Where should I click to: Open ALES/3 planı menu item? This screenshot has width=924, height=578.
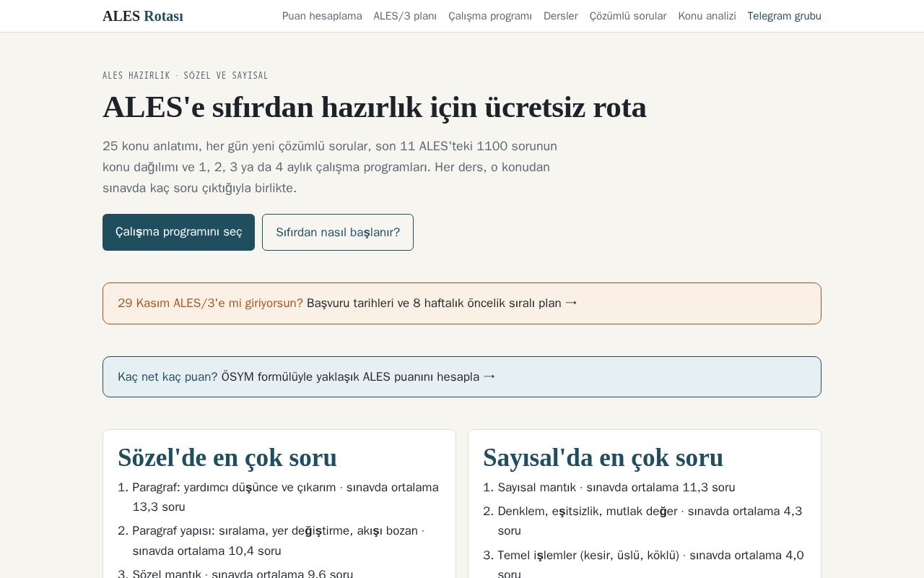[x=405, y=16]
